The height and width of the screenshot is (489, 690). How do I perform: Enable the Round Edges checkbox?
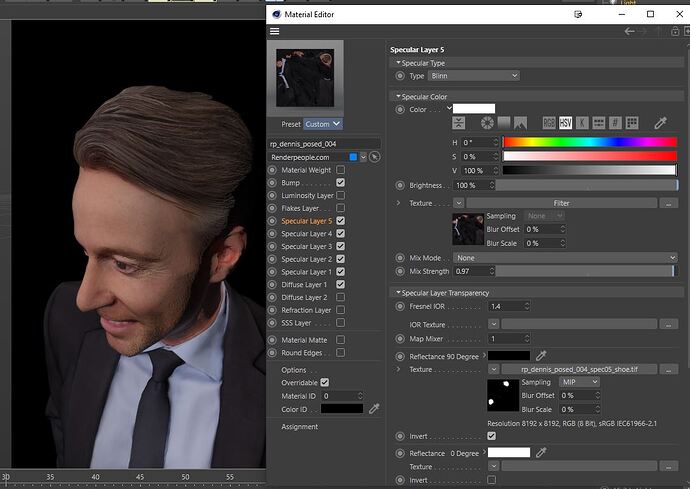[341, 353]
